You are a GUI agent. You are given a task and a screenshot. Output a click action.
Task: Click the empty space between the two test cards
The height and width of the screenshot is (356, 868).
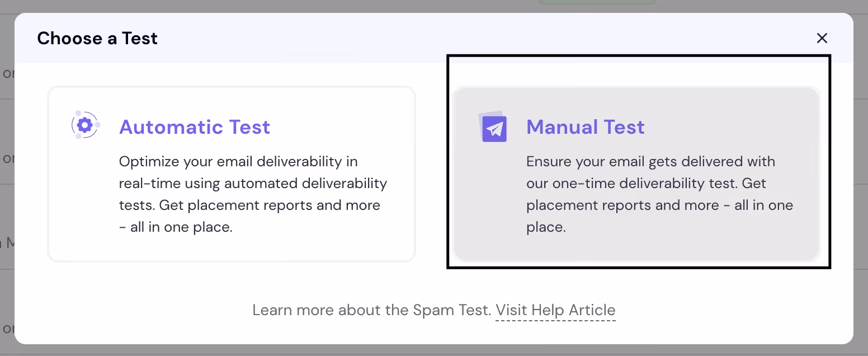coord(434,174)
